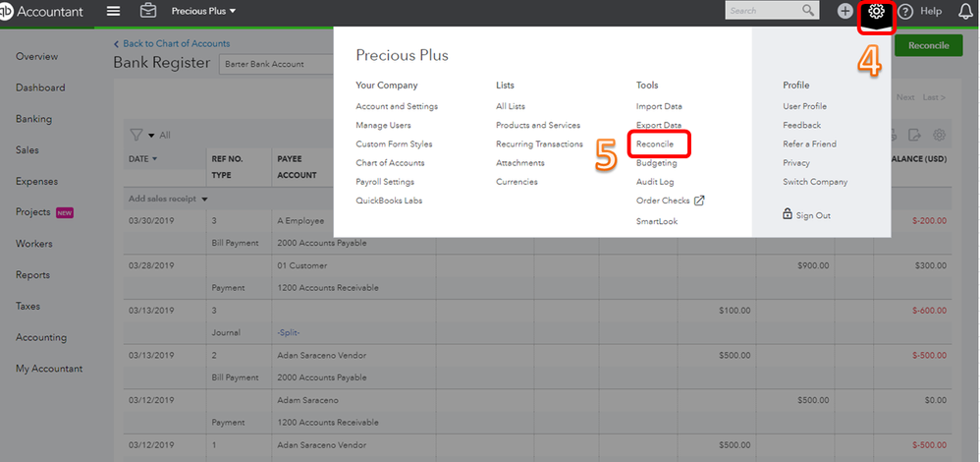
Task: Go to Banking in the sidebar
Action: point(33,119)
